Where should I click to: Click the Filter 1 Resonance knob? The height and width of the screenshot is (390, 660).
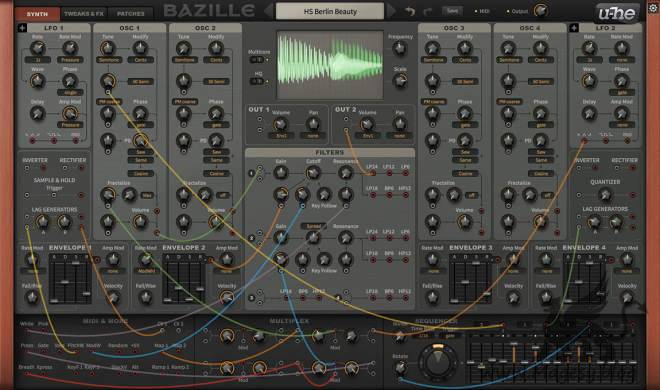click(346, 173)
